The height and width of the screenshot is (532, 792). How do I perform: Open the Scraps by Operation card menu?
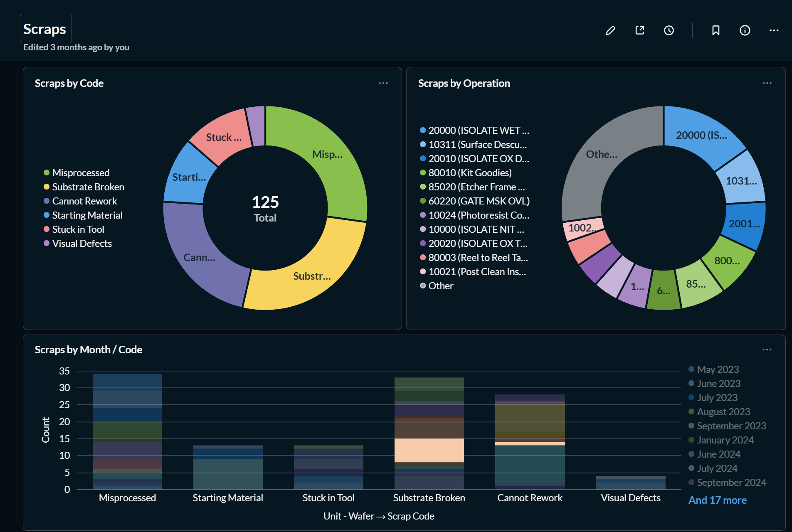767,83
